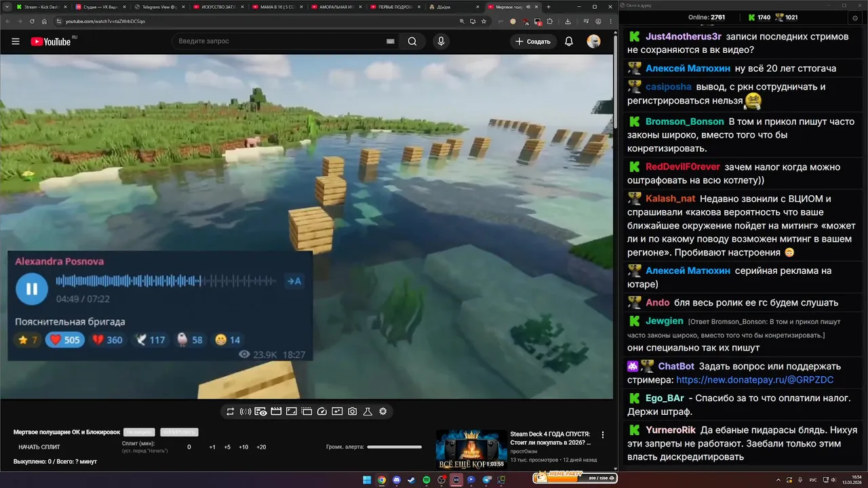This screenshot has width=868, height=488.
Task: Add +20 minutes to the split
Action: point(261,447)
